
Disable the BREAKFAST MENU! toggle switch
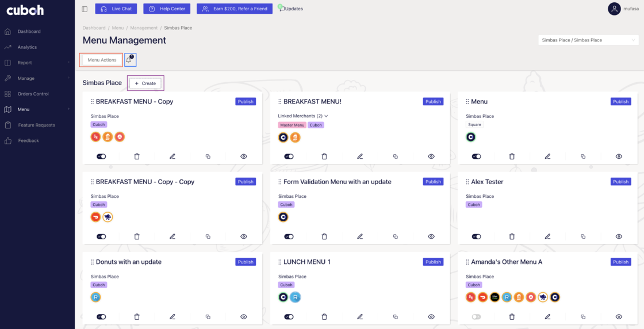[289, 156]
